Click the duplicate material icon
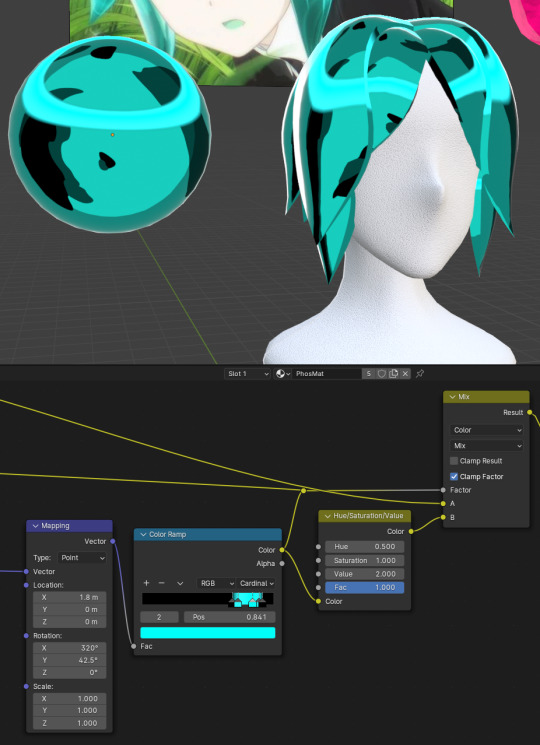Viewport: 540px width, 745px height. tap(393, 374)
